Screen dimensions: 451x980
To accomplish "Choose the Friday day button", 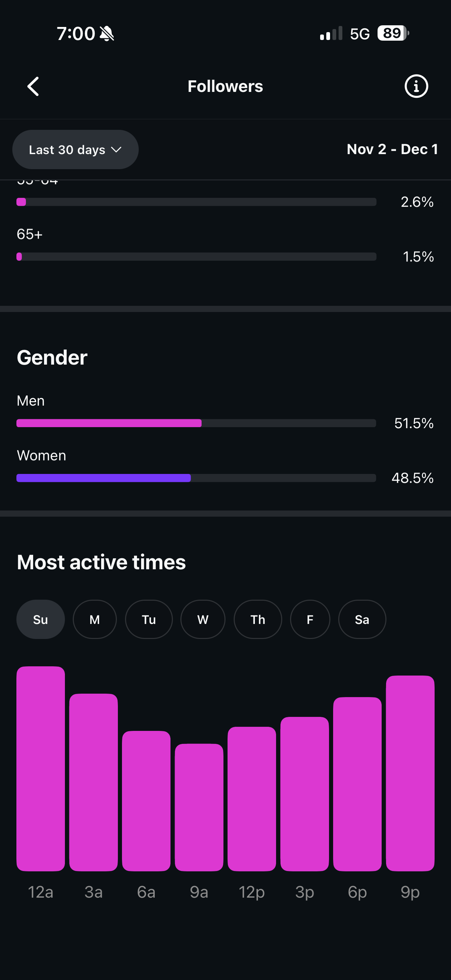I will (310, 620).
